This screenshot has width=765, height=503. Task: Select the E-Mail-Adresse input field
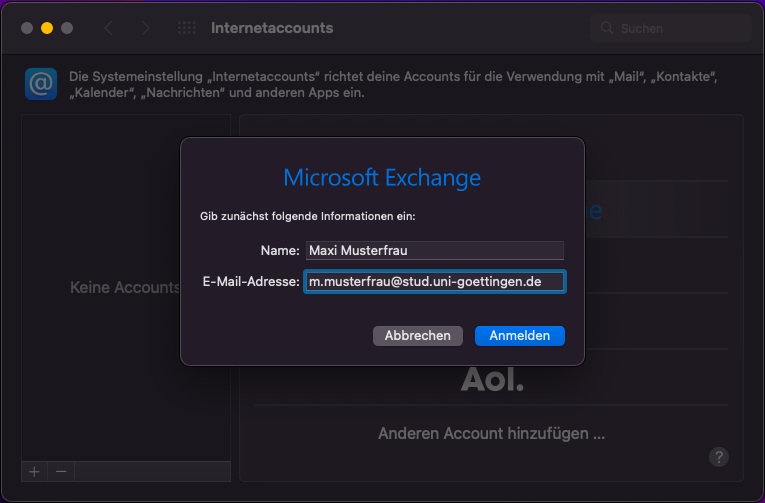tap(435, 282)
